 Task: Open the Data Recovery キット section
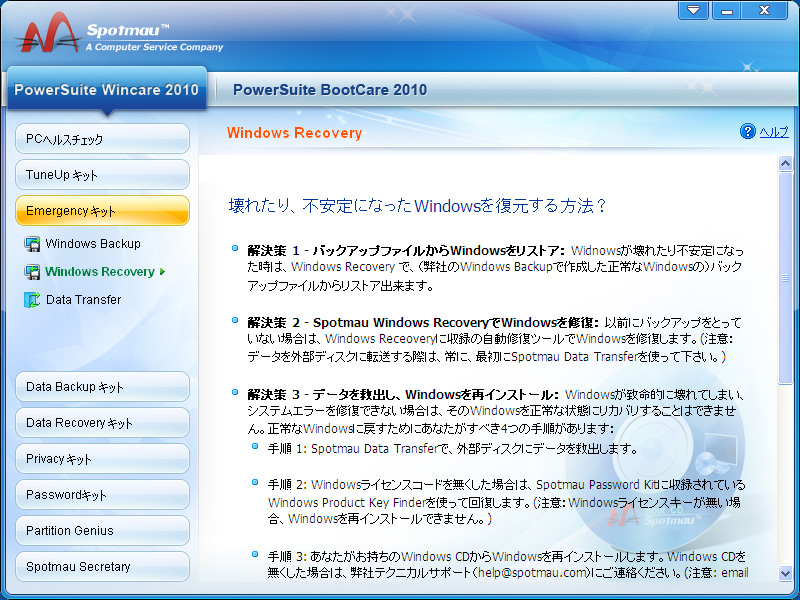(x=103, y=422)
